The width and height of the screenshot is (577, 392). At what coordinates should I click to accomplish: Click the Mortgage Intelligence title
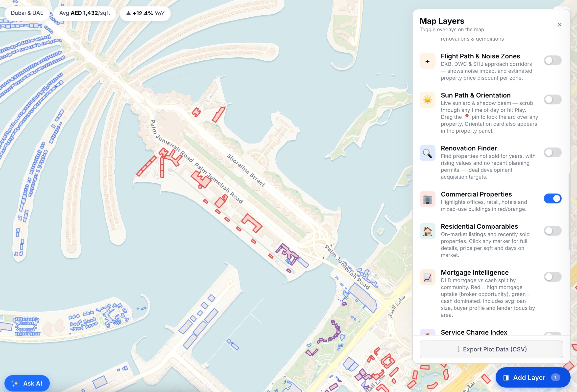pos(475,272)
